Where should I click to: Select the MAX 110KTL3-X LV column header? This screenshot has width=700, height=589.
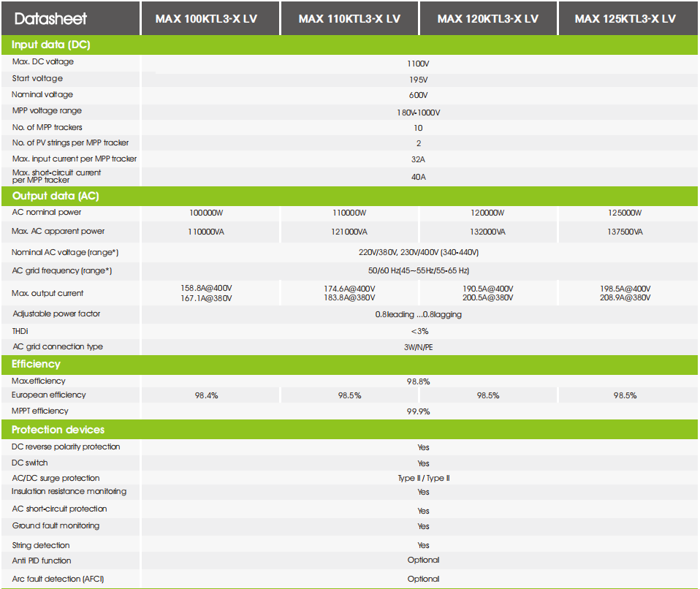tap(349, 19)
